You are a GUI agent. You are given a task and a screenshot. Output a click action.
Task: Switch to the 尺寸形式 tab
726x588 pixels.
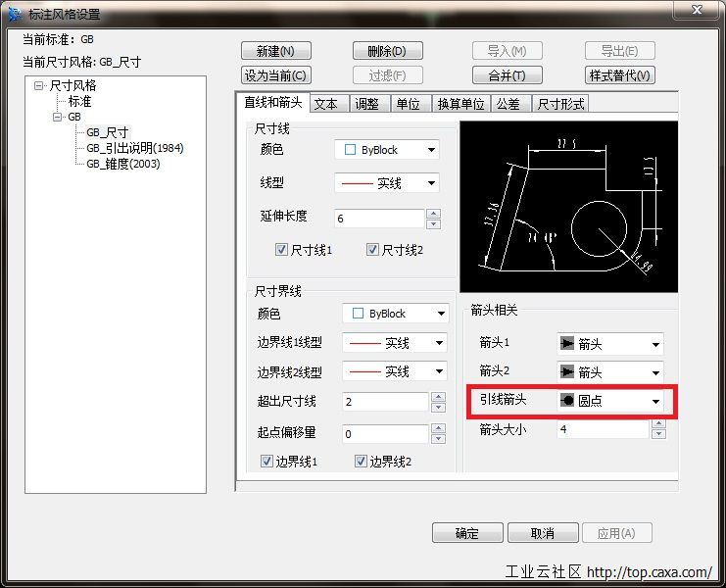[x=560, y=104]
